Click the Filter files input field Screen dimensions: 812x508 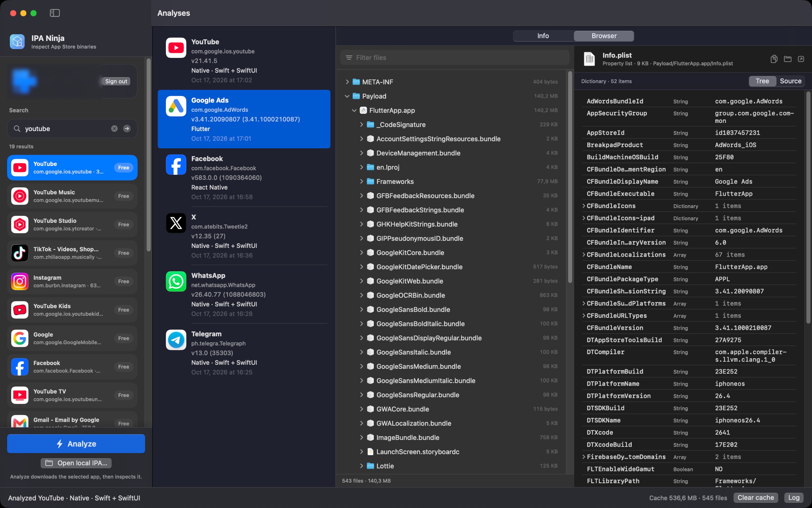455,58
